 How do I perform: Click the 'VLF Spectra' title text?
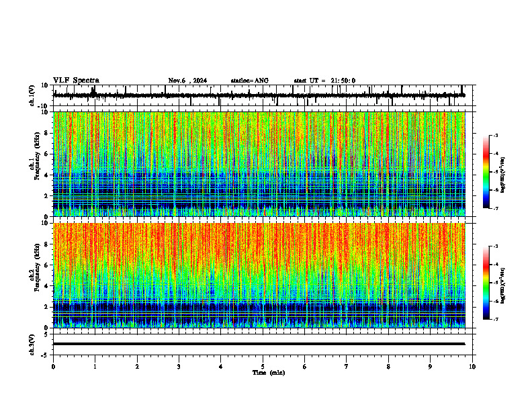pyautogui.click(x=76, y=81)
